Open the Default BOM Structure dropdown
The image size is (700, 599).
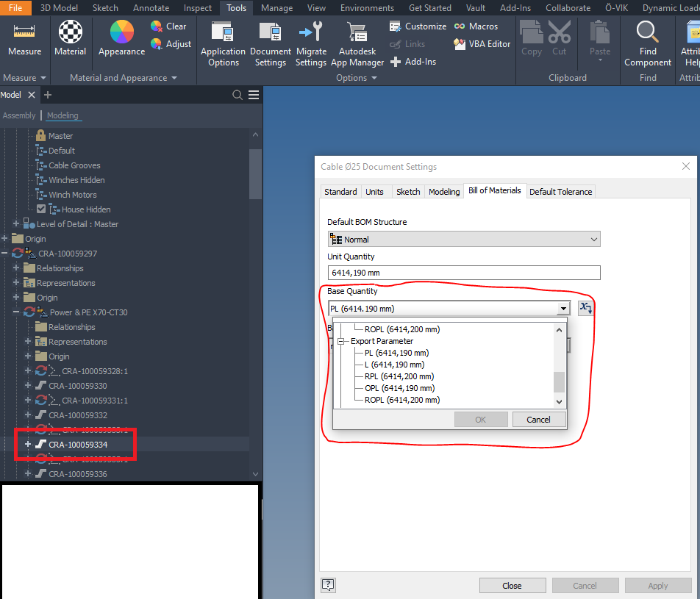pos(594,239)
